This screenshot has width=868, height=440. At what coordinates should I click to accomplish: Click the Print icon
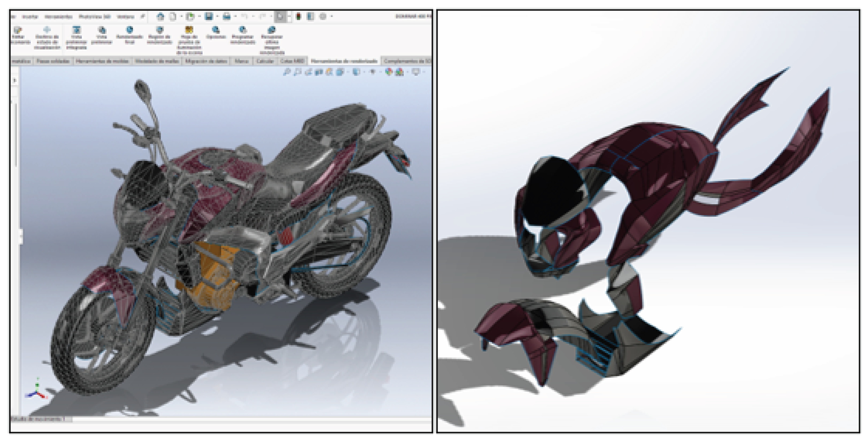coord(227,16)
